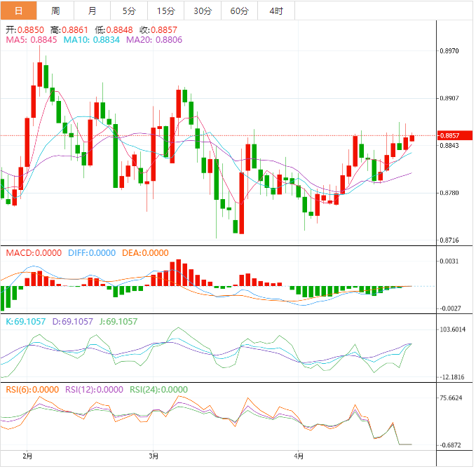Viewport: 476px width, 469px height.
Task: Select the MA20 legend label
Action: (x=149, y=41)
